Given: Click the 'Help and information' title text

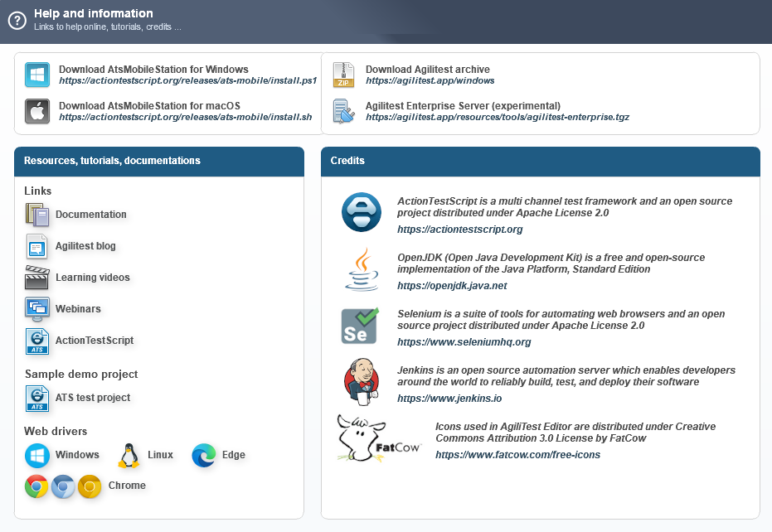Looking at the screenshot, I should (94, 13).
